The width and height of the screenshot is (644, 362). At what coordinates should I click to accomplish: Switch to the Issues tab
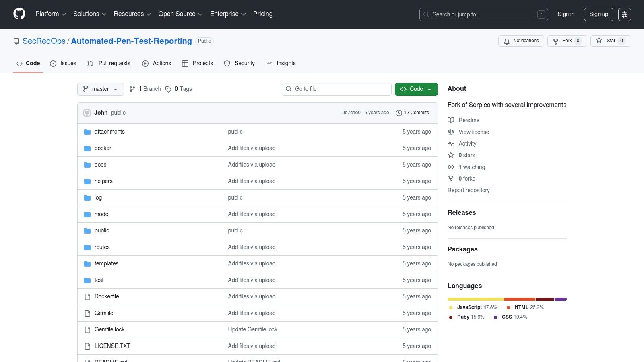pyautogui.click(x=63, y=64)
